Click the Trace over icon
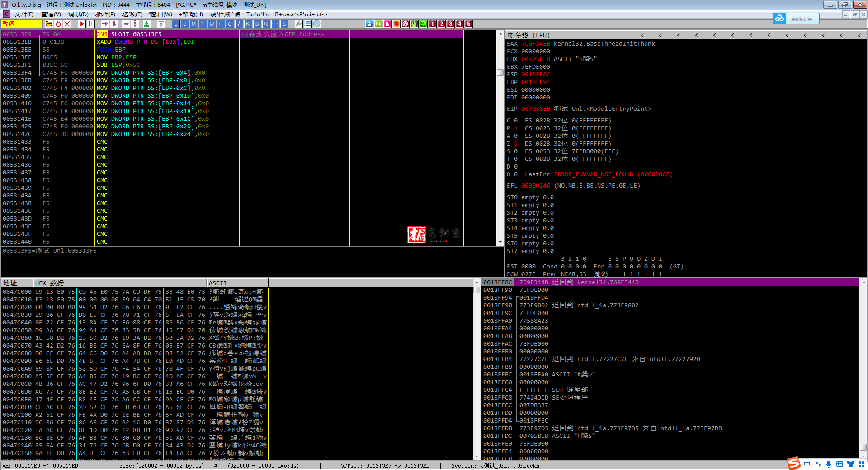 (x=135, y=24)
